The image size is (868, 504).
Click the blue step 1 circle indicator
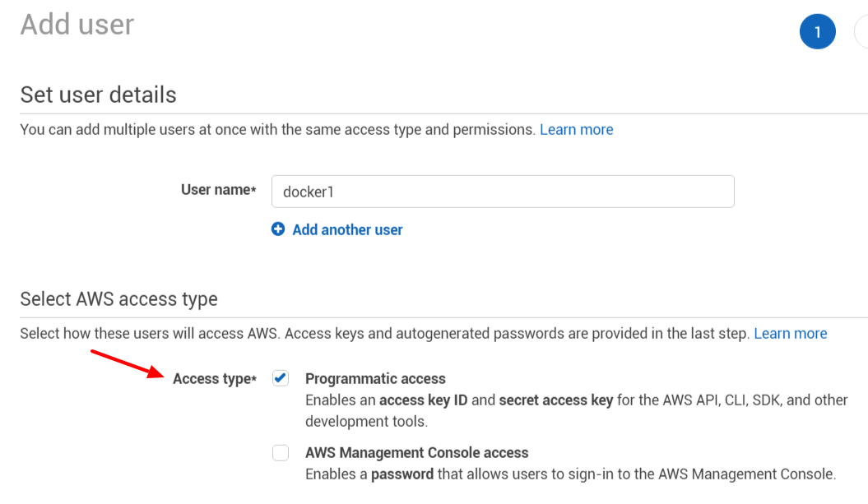[817, 32]
